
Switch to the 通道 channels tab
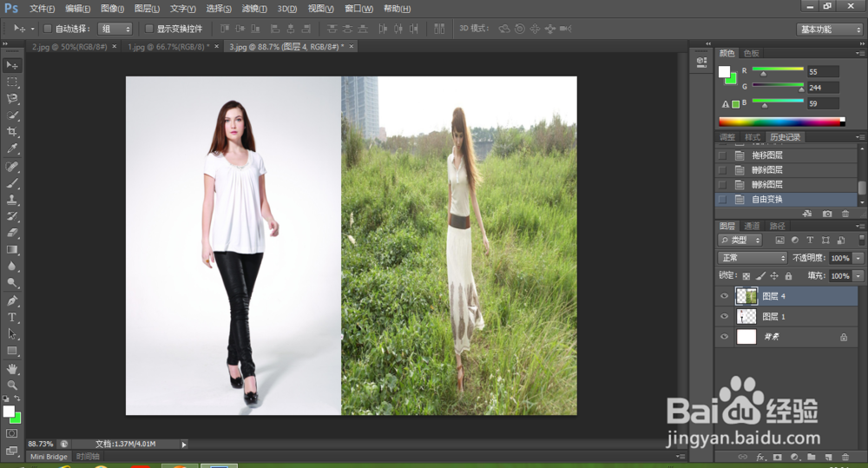[x=752, y=226]
